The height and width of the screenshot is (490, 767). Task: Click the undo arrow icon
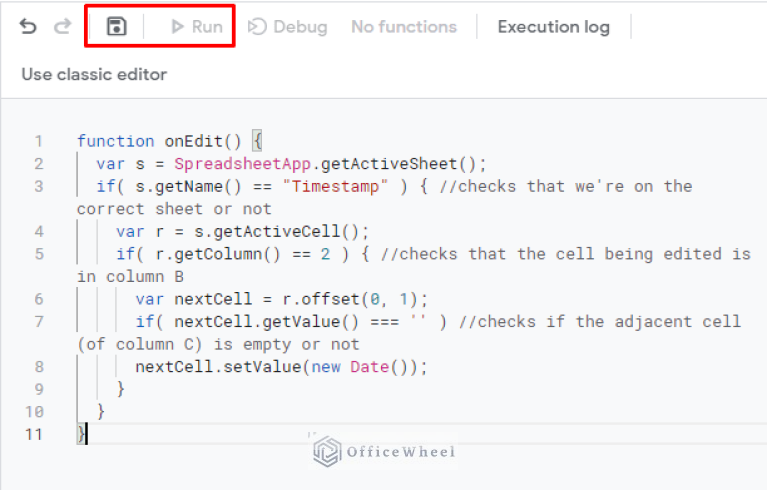pos(28,27)
